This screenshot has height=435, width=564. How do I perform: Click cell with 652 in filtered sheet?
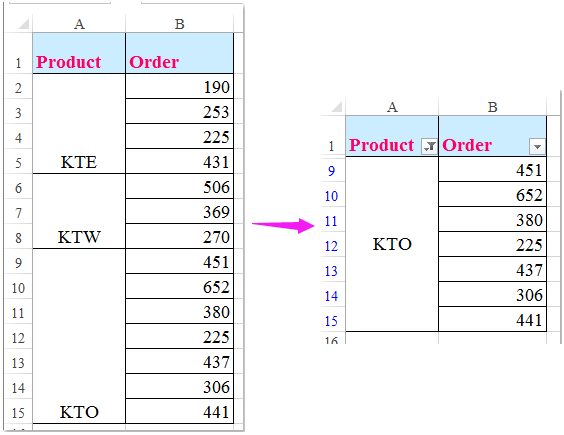[x=492, y=194]
